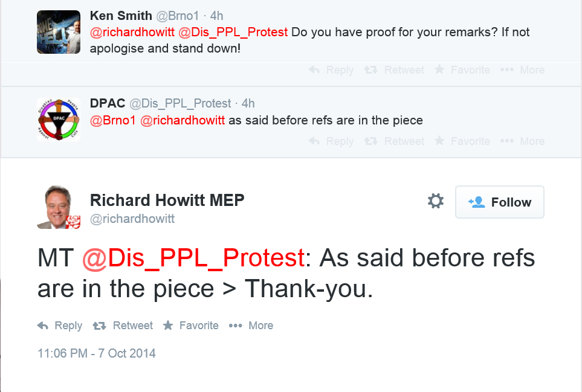The width and height of the screenshot is (582, 392).
Task: Retweet the DPAC tweet
Action: pyautogui.click(x=370, y=141)
